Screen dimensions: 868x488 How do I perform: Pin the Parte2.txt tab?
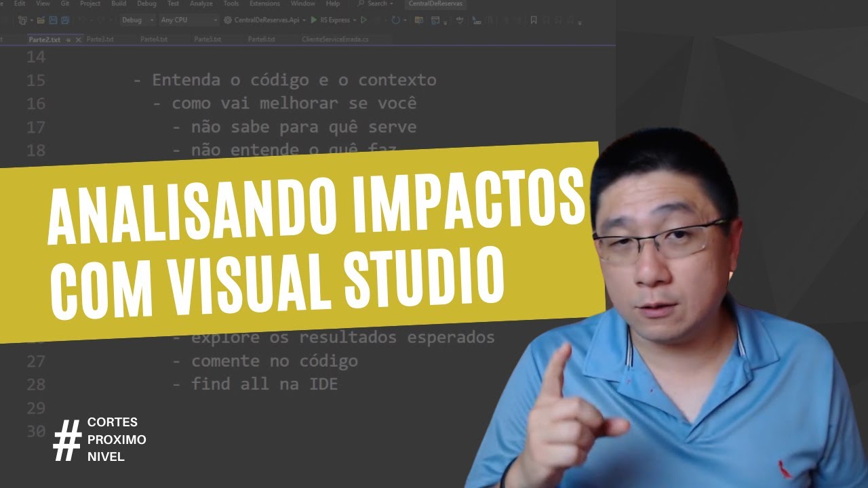[68, 39]
